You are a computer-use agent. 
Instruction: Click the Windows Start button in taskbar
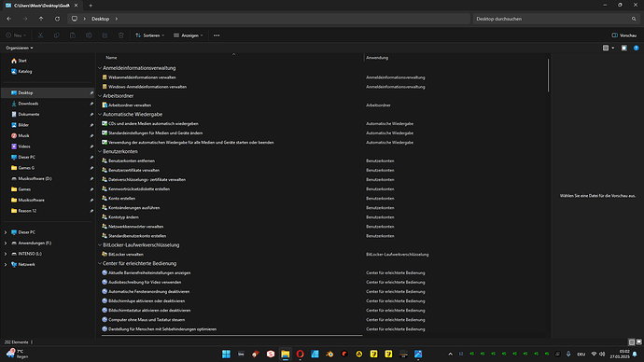(x=226, y=354)
